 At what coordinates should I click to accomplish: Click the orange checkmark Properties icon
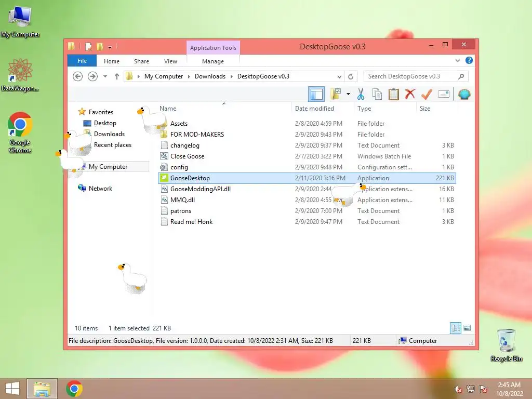click(427, 94)
